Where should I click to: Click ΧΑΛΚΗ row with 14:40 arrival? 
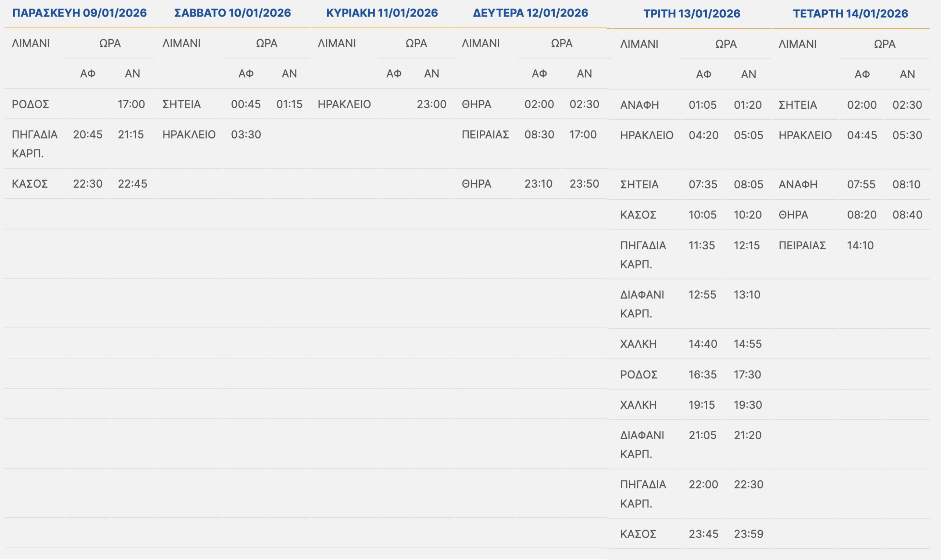(638, 344)
